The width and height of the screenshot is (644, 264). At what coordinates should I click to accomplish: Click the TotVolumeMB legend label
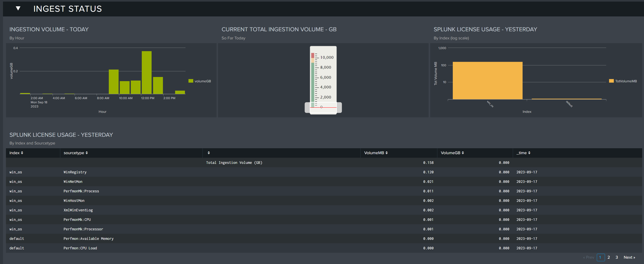pos(626,81)
